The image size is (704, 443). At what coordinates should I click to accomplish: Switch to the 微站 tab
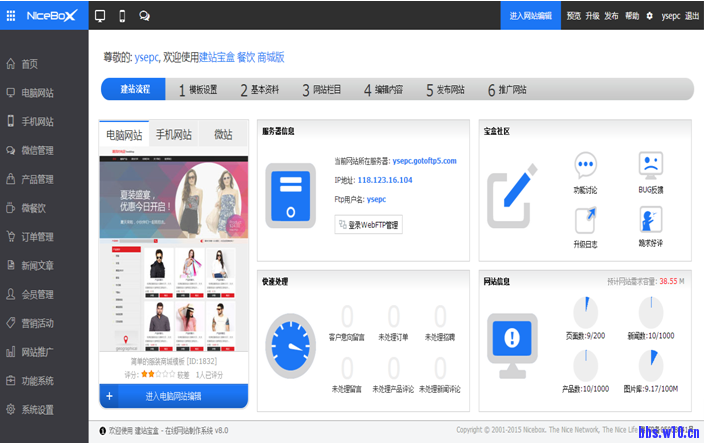pyautogui.click(x=223, y=134)
